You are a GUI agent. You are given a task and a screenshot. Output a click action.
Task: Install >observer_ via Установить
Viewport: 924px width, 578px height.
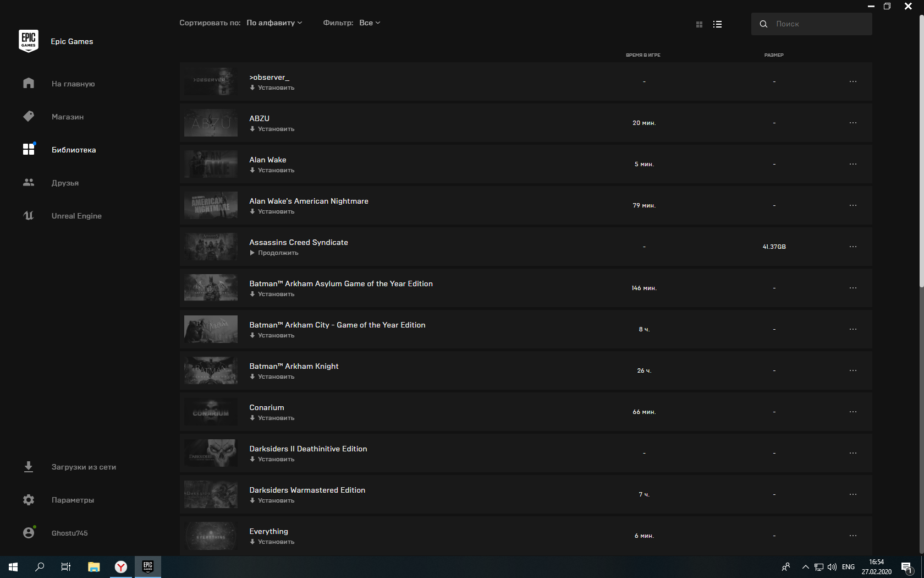[x=272, y=88]
